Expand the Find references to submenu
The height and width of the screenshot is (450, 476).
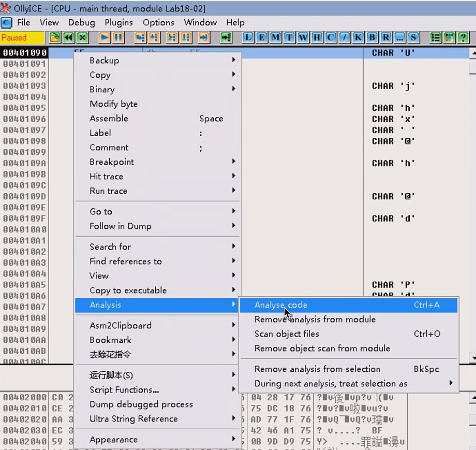pyautogui.click(x=158, y=262)
